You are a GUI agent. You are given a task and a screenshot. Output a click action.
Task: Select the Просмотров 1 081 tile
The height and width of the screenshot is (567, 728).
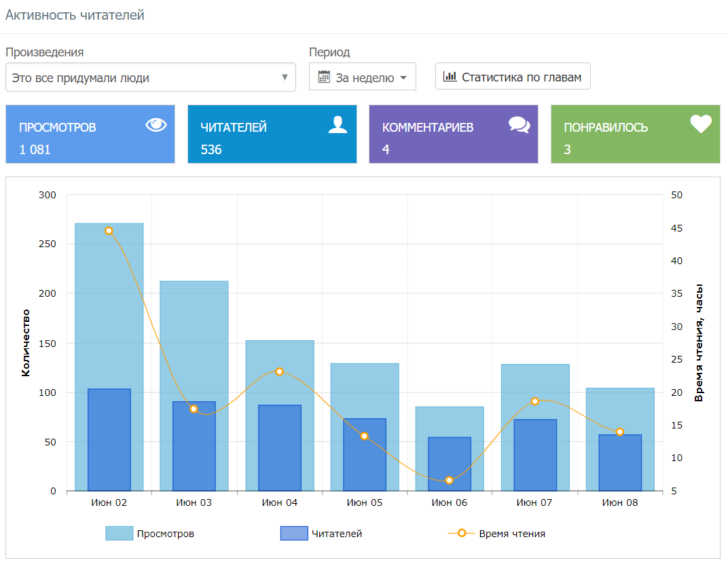pyautogui.click(x=90, y=134)
